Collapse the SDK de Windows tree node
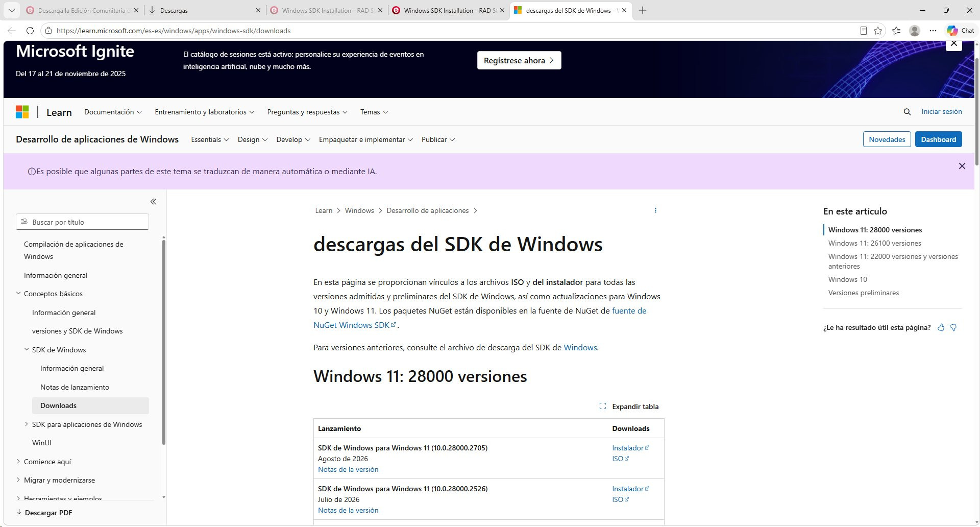 coord(27,350)
